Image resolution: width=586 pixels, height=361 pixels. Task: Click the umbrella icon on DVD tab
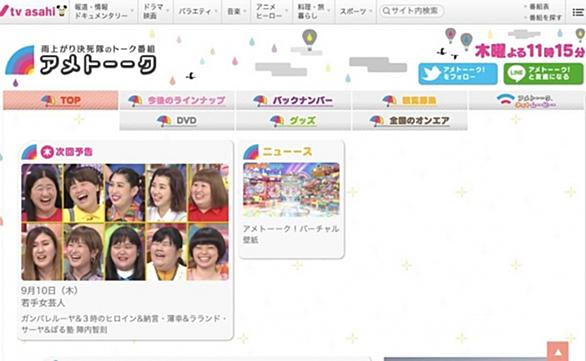tap(164, 121)
